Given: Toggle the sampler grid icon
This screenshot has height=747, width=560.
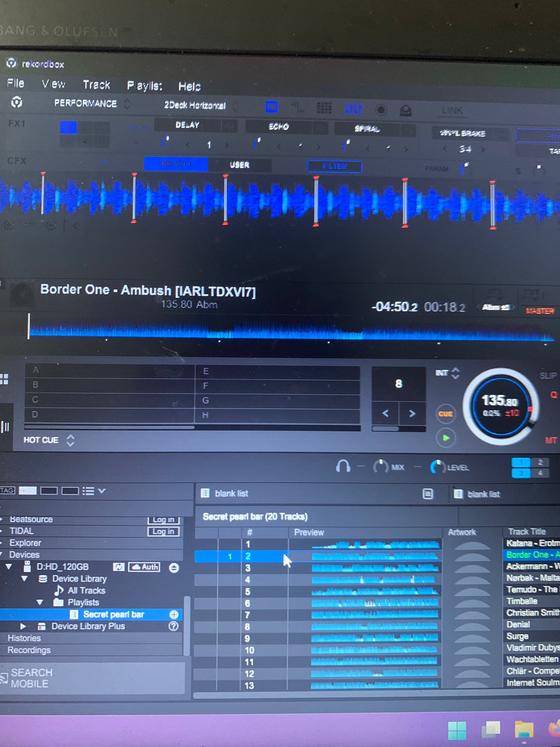Looking at the screenshot, I should coord(324,108).
